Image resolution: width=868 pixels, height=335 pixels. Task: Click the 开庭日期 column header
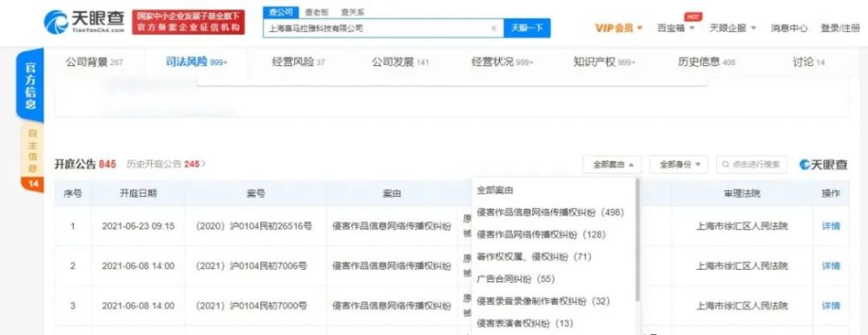pyautogui.click(x=138, y=194)
